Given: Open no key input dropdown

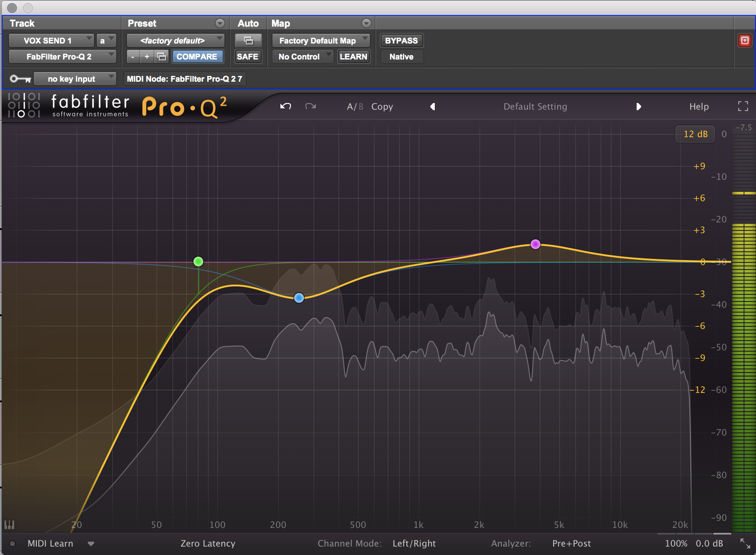Looking at the screenshot, I should pos(75,79).
